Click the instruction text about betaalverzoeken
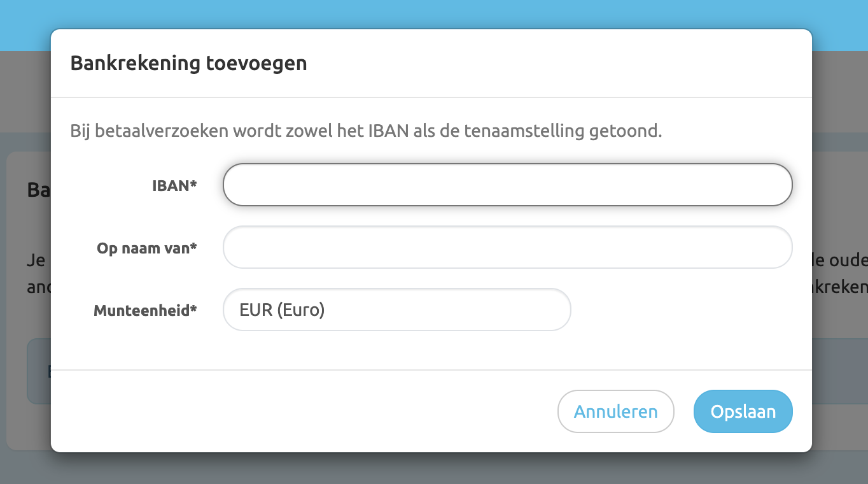 [x=366, y=130]
